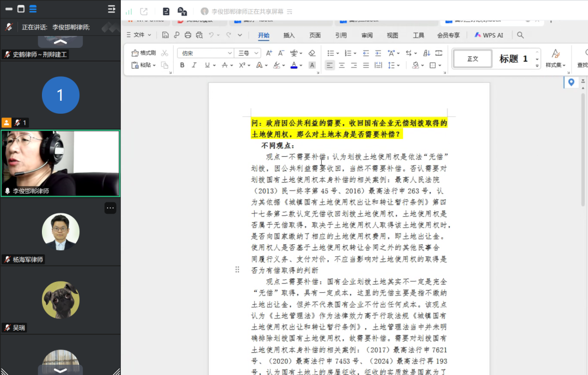Click the pop-out share window icon
The height and width of the screenshot is (375, 588).
coord(144,11)
